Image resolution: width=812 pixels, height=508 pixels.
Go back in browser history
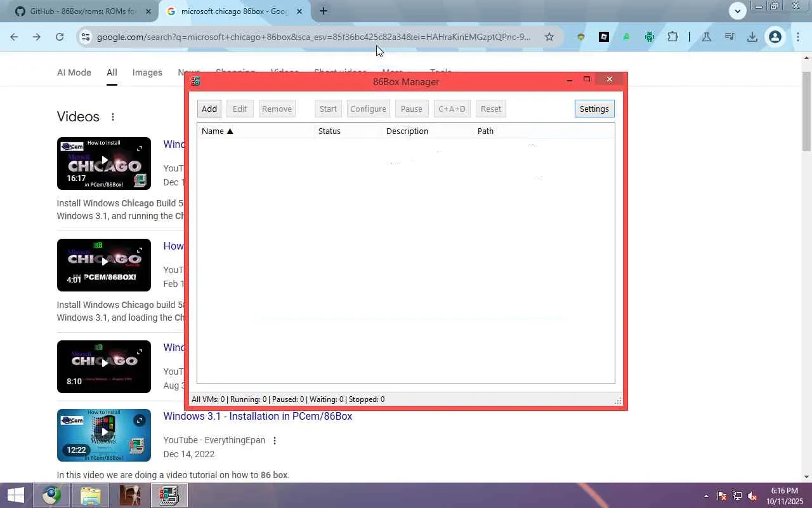pyautogui.click(x=14, y=37)
